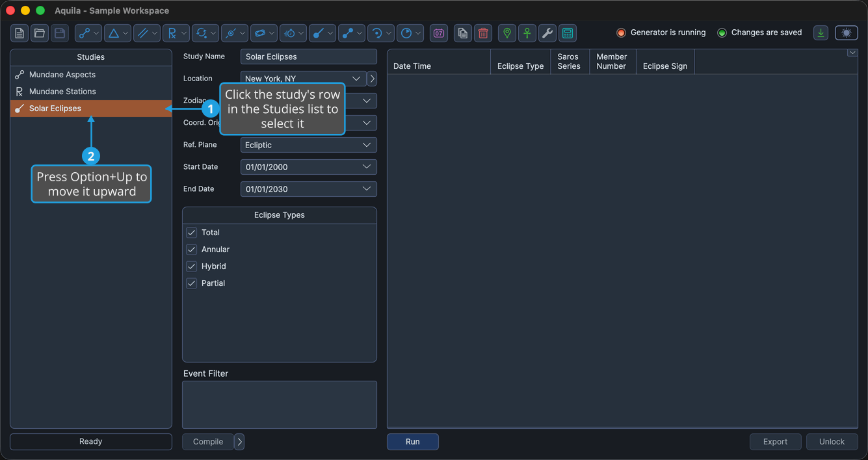This screenshot has height=460, width=868.
Task: Click the new document icon
Action: [20, 33]
